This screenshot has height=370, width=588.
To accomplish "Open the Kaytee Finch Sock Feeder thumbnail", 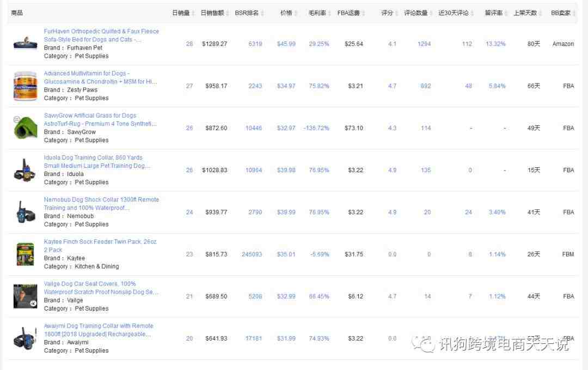I will [25, 254].
